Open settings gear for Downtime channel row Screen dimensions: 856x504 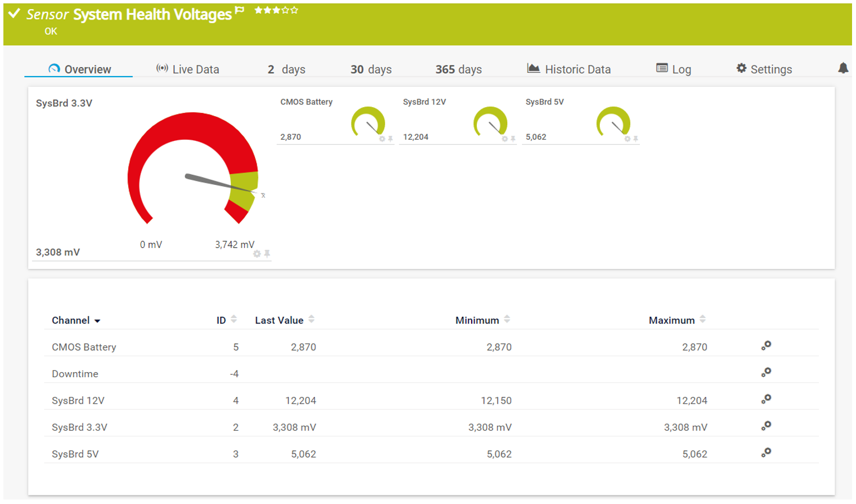click(x=766, y=373)
